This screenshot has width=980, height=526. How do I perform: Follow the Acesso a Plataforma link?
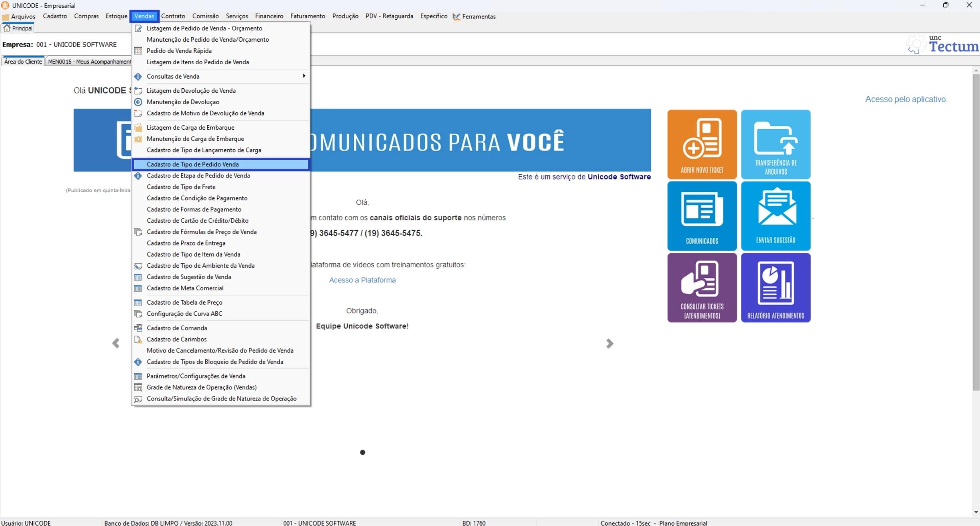pyautogui.click(x=362, y=280)
